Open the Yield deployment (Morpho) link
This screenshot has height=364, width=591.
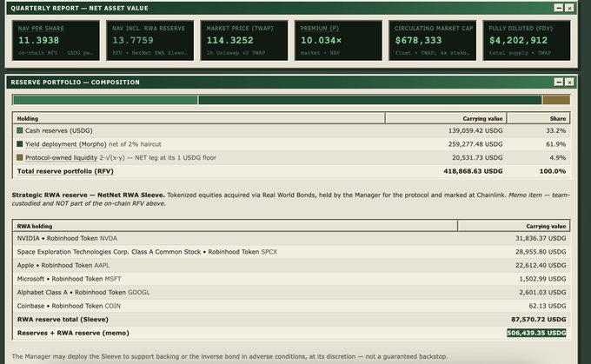tap(66, 144)
